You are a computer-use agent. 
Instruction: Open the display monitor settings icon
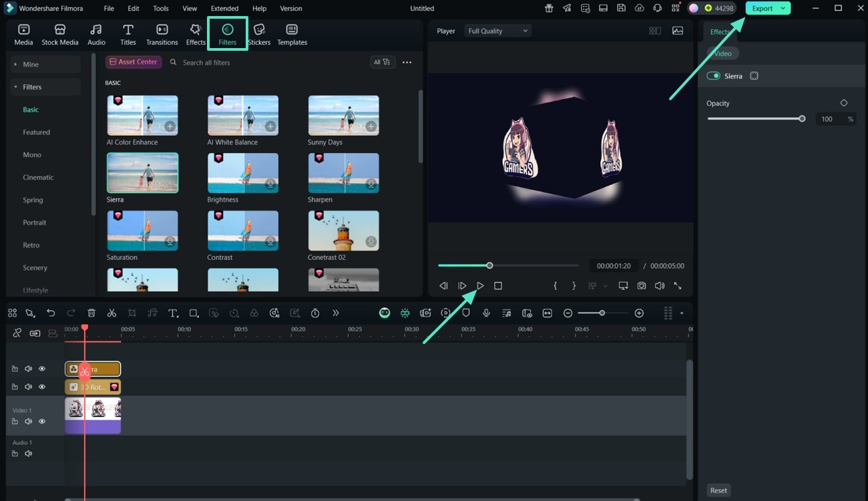coord(624,286)
